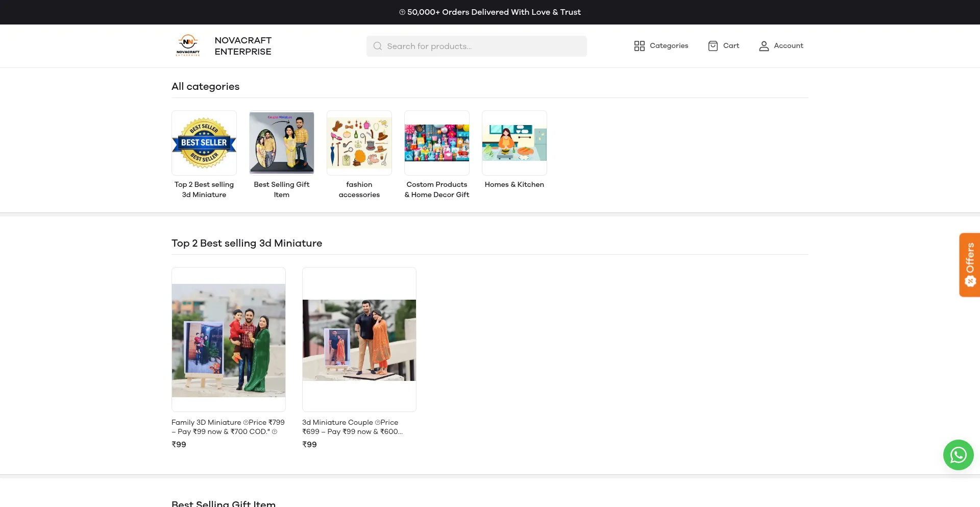The width and height of the screenshot is (980, 507).
Task: Open the shopping Cart bag icon
Action: tap(713, 46)
